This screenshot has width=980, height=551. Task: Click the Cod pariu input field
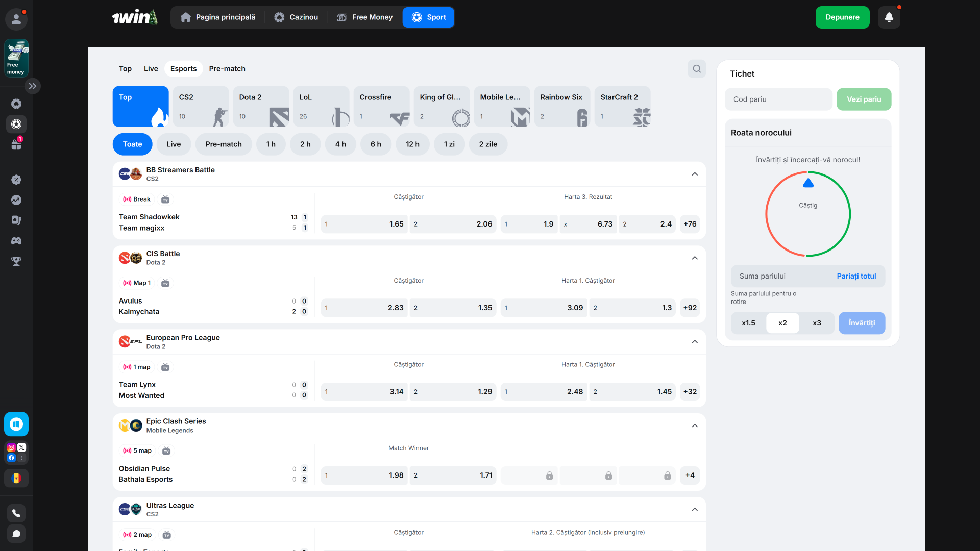pyautogui.click(x=778, y=99)
